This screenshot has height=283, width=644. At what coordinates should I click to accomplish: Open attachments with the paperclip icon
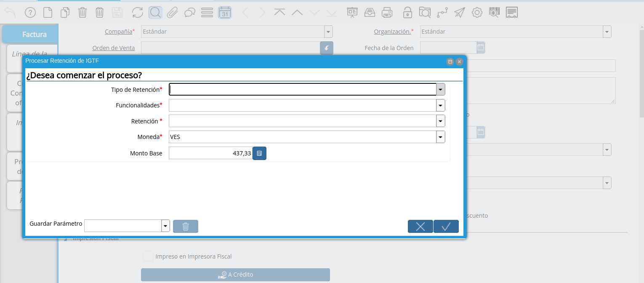(172, 13)
